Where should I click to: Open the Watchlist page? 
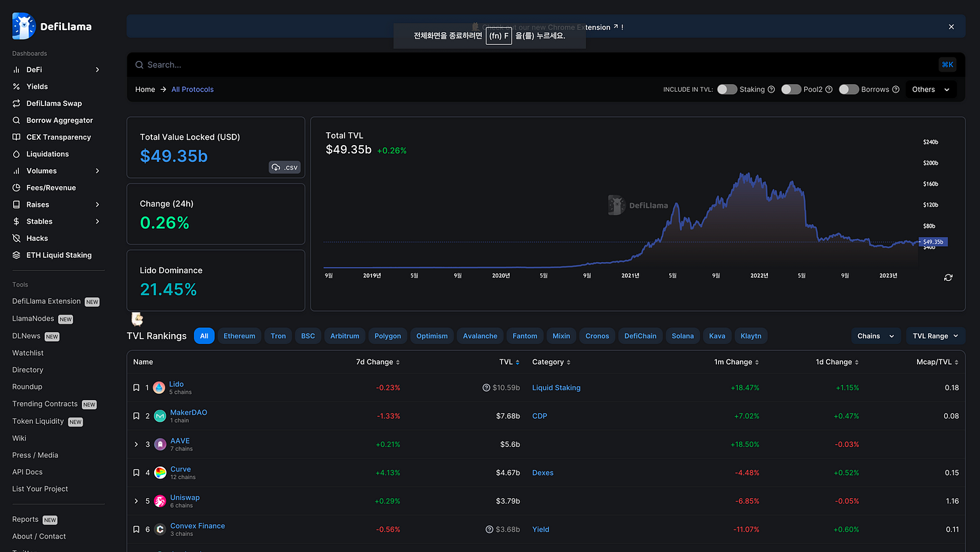click(28, 353)
